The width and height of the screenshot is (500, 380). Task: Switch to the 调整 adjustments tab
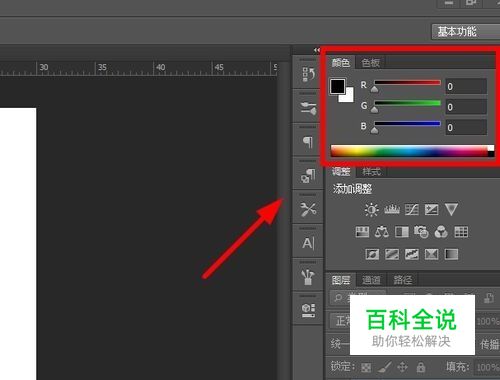pyautogui.click(x=341, y=172)
